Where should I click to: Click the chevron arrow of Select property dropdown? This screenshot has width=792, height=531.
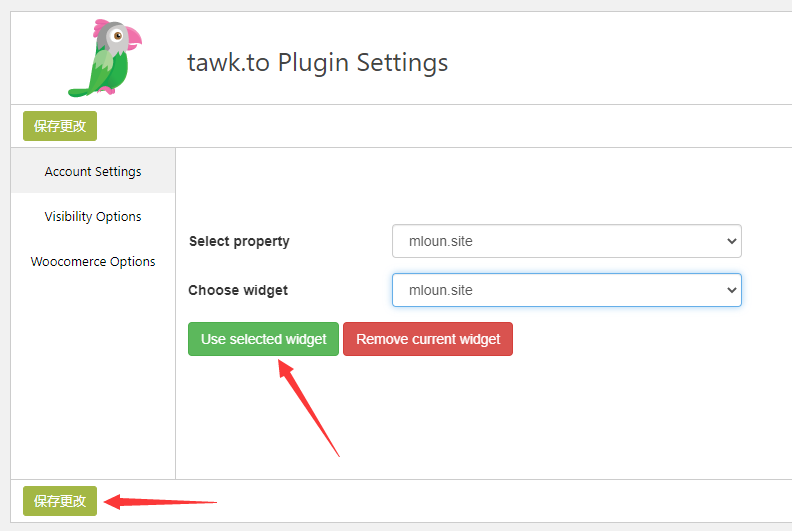731,241
